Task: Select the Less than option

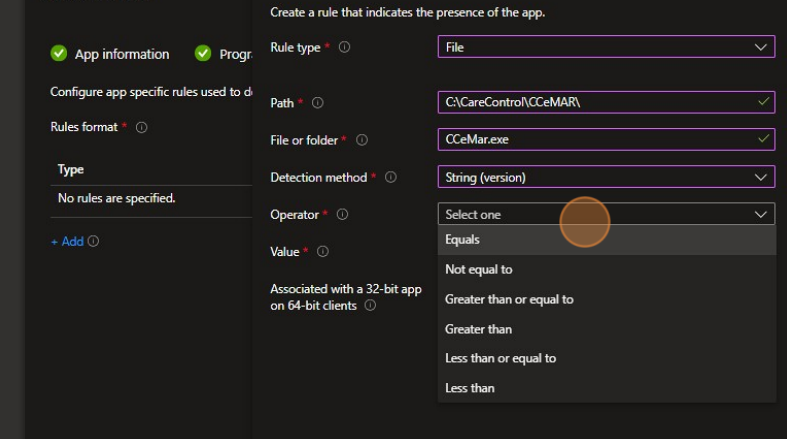Action: click(470, 388)
